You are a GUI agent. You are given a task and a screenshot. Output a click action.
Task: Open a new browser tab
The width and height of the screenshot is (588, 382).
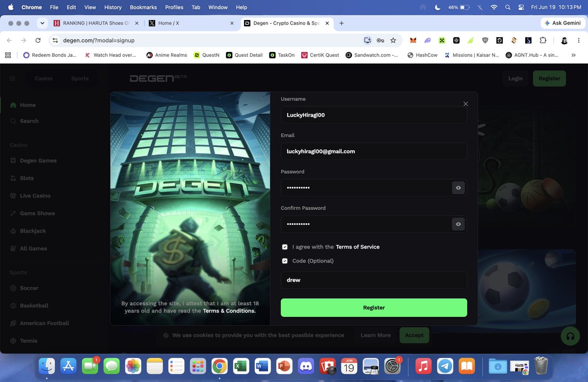[342, 23]
